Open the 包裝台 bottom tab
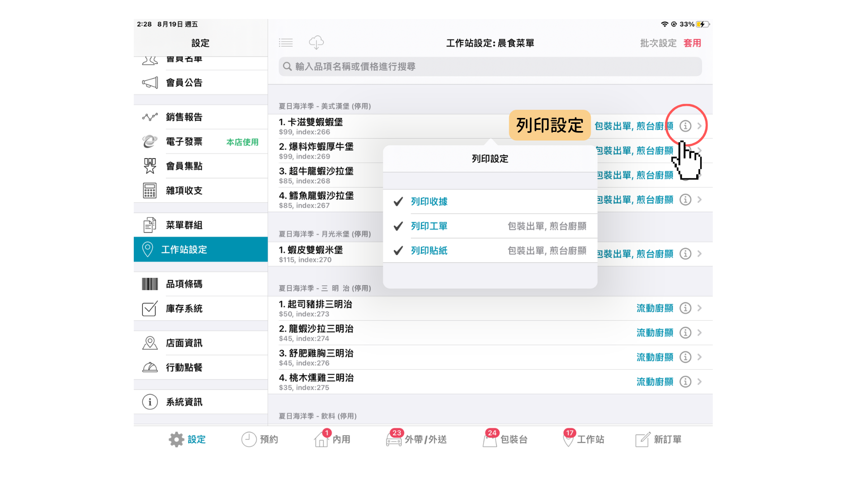This screenshot has height=488, width=868. coord(505,439)
